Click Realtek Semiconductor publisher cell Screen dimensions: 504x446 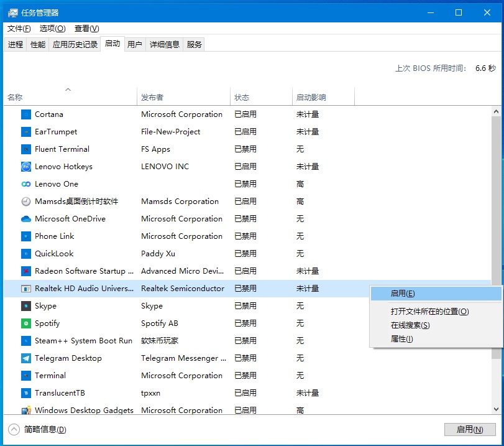[x=183, y=289]
